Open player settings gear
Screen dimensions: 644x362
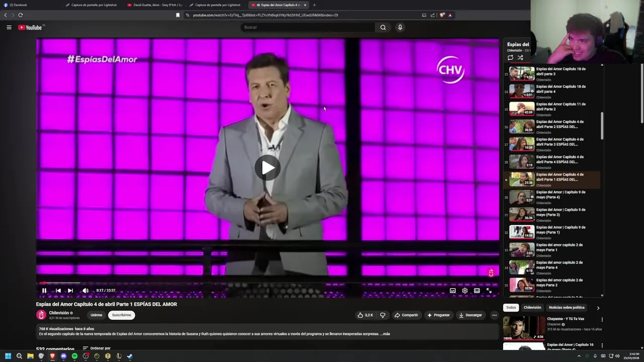pyautogui.click(x=465, y=291)
